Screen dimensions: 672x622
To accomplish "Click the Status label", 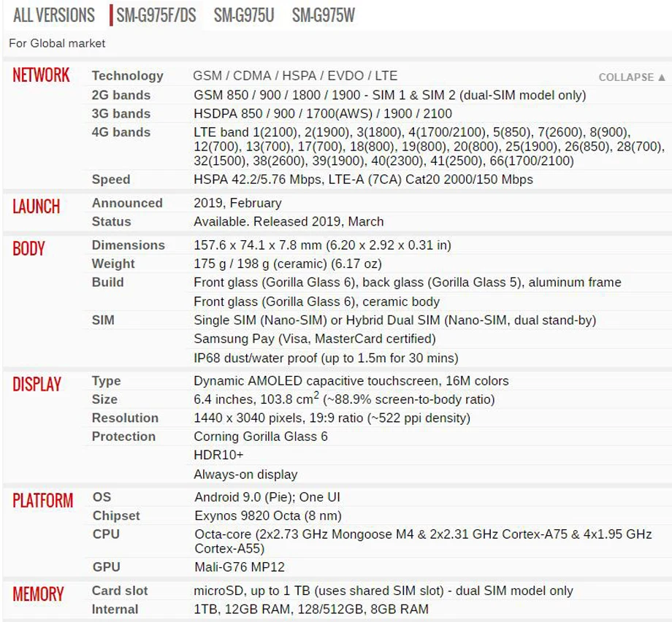I will point(112,221).
